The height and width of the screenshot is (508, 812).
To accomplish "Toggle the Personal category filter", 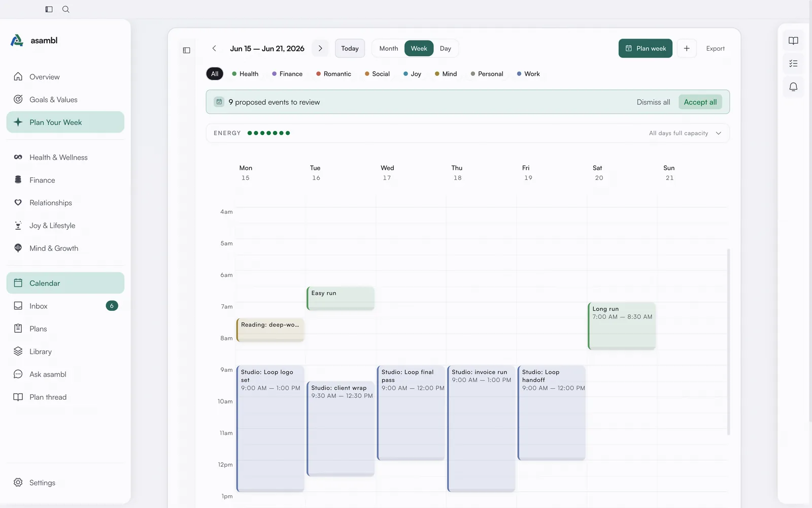I will pyautogui.click(x=487, y=74).
